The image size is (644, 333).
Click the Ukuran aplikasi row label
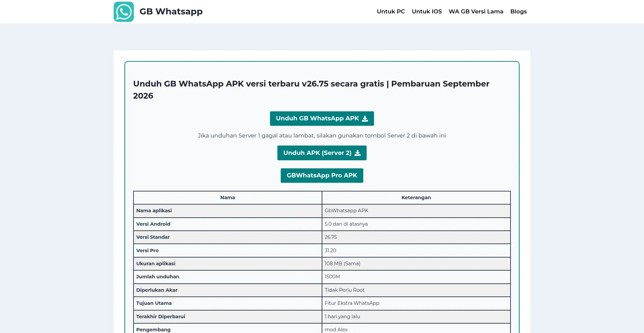pyautogui.click(x=156, y=264)
